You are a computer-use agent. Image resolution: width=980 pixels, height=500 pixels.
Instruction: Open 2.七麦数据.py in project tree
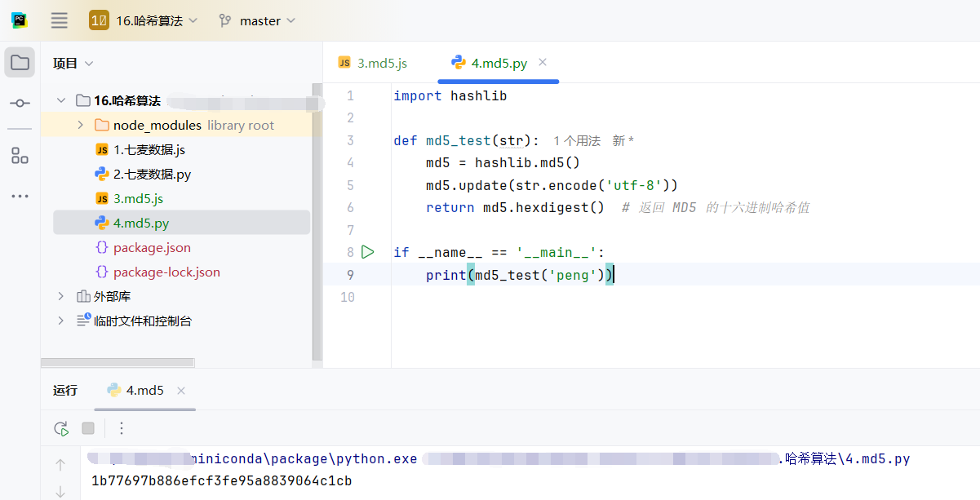[152, 174]
